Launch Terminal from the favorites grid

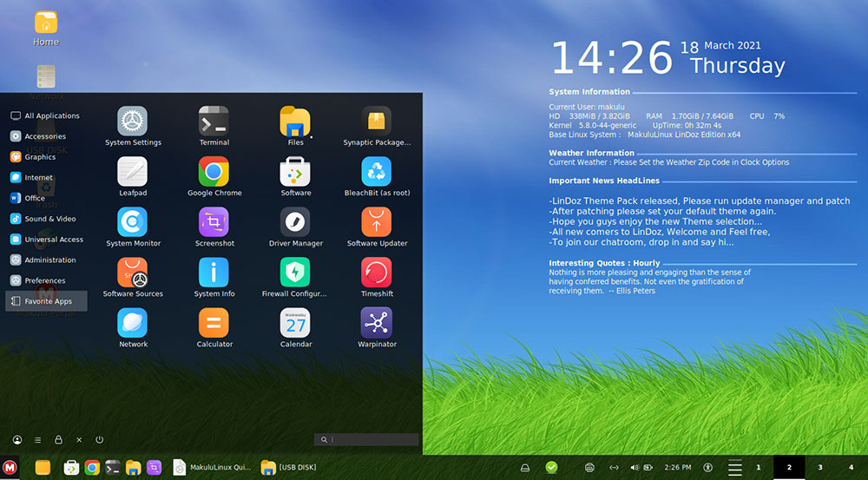pos(214,126)
